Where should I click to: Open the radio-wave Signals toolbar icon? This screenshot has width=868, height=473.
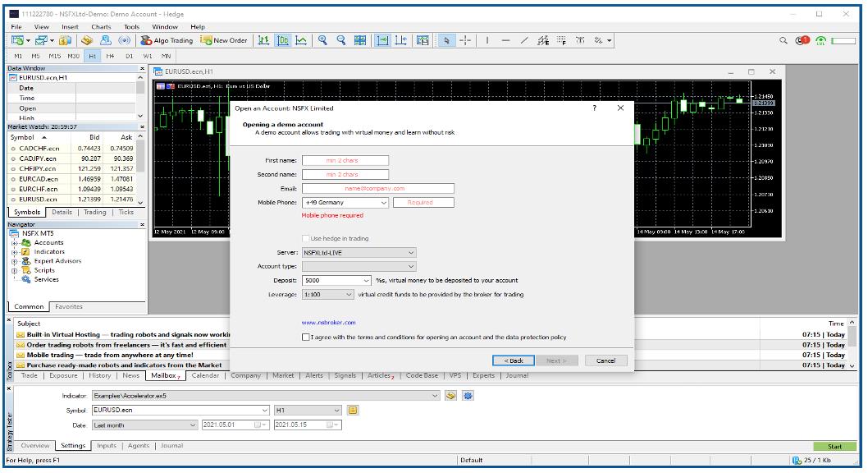pyautogui.click(x=125, y=40)
